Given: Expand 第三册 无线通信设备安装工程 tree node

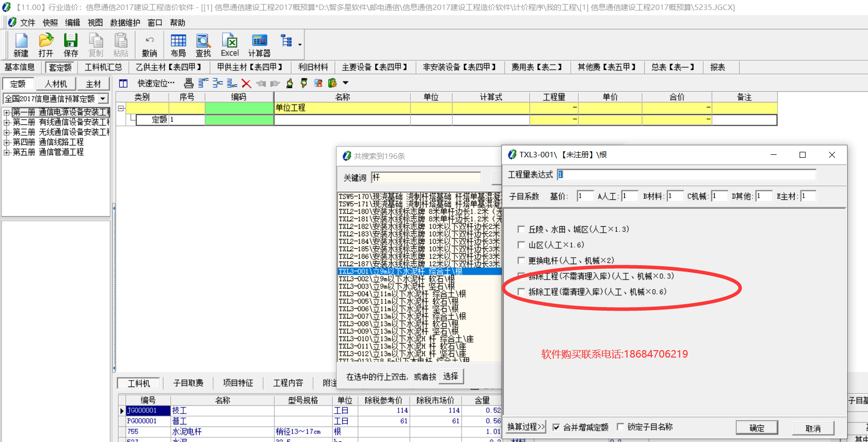Looking at the screenshot, I should (x=6, y=132).
